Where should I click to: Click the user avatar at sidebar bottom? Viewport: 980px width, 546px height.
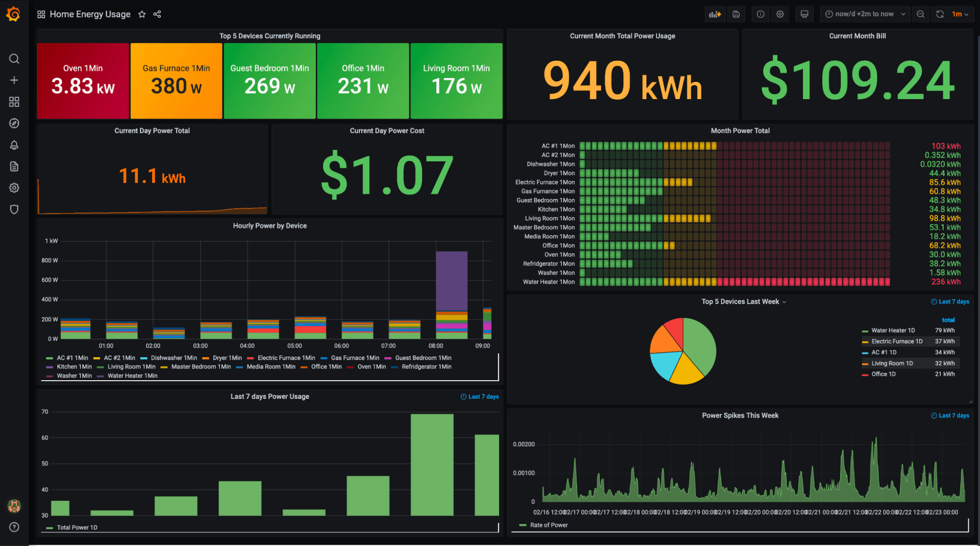coord(14,506)
